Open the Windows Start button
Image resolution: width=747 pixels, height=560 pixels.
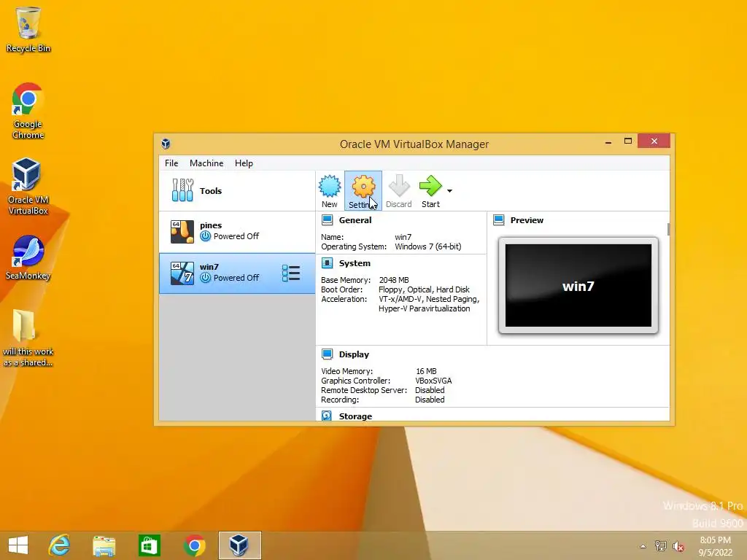18,545
